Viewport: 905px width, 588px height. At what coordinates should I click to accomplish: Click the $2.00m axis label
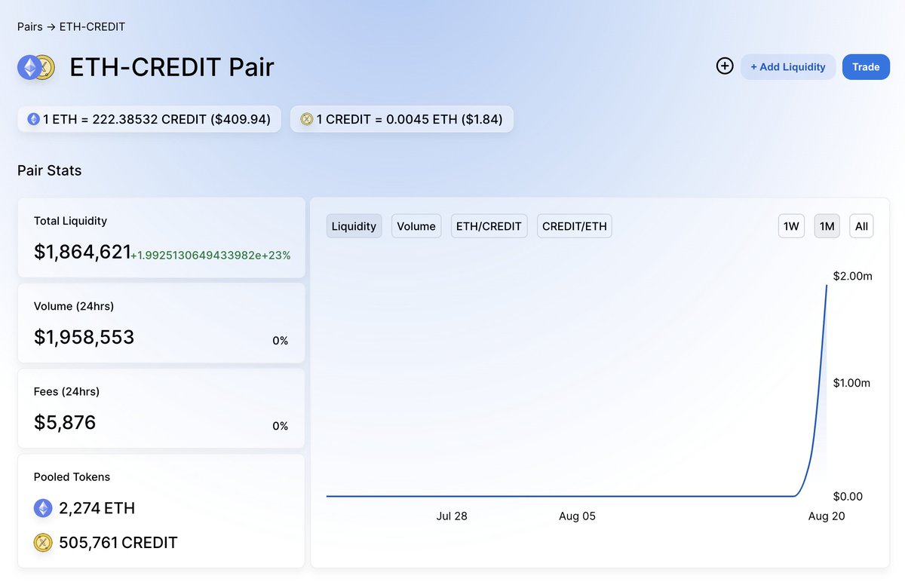(x=853, y=277)
